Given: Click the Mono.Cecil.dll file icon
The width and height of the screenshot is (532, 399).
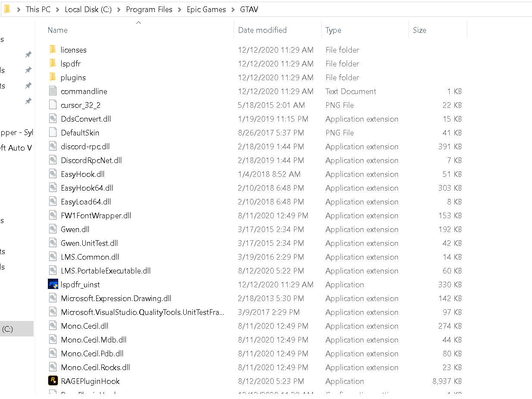Looking at the screenshot, I should click(53, 326).
